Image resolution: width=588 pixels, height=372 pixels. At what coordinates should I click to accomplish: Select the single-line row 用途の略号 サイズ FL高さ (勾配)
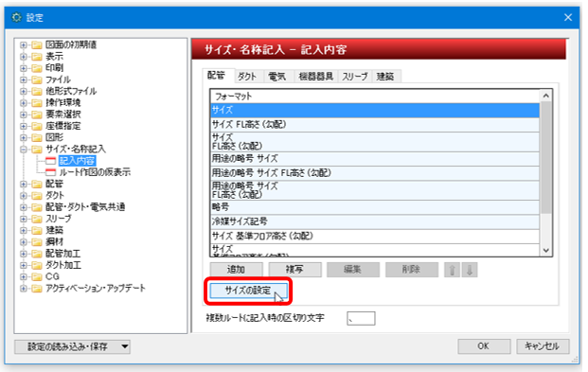(x=375, y=173)
